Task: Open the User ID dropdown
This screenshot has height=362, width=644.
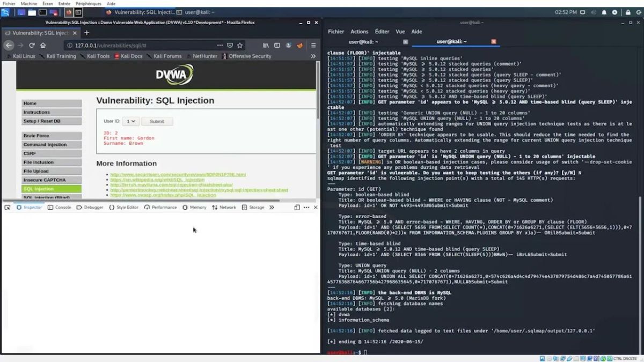Action: (x=130, y=121)
